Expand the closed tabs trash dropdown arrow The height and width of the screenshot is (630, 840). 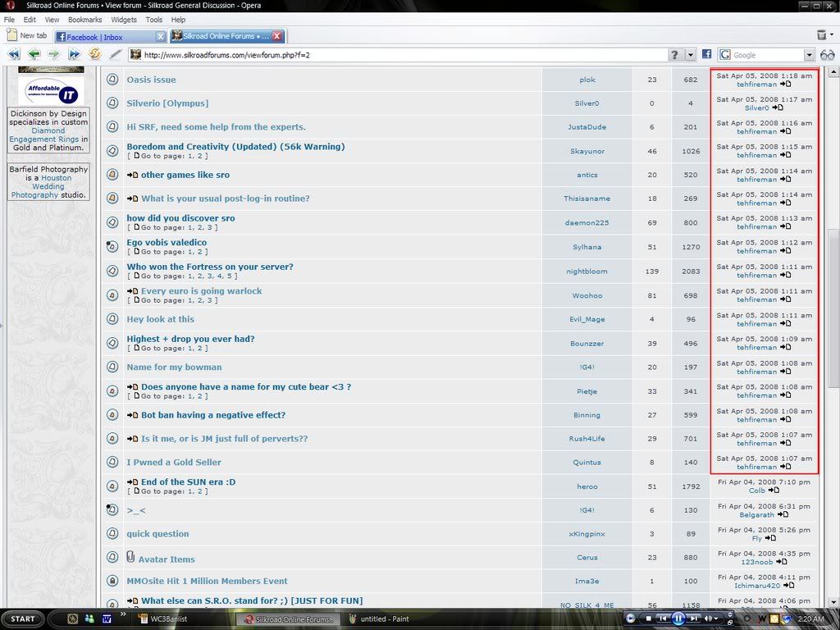832,34
